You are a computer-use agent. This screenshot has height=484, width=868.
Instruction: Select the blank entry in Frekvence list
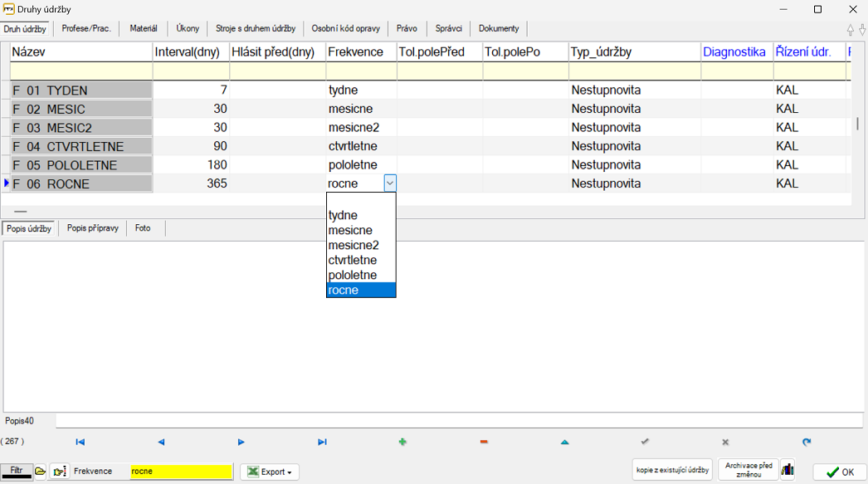(361, 200)
